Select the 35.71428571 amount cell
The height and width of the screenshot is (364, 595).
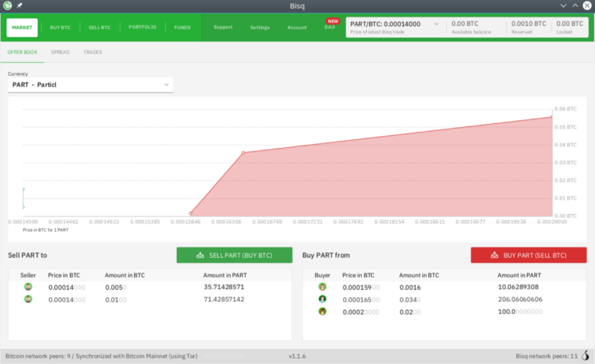(x=224, y=287)
